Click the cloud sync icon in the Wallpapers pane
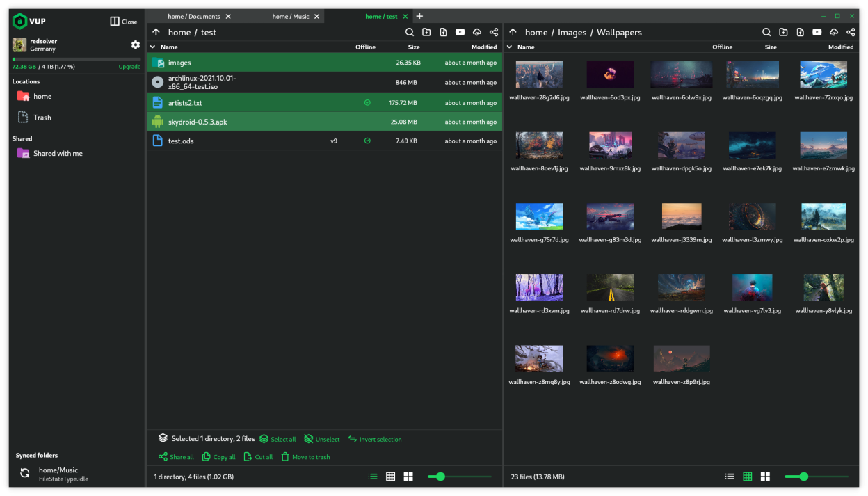Image resolution: width=868 pixels, height=496 pixels. [x=833, y=32]
